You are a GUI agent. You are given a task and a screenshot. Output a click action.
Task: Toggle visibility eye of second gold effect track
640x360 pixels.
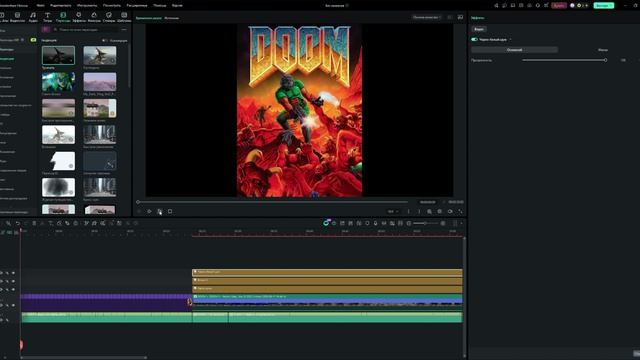pyautogui.click(x=13, y=281)
